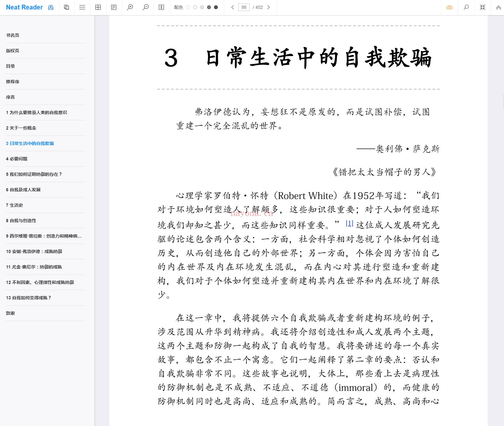Select the white color theme swatch

pos(188,7)
